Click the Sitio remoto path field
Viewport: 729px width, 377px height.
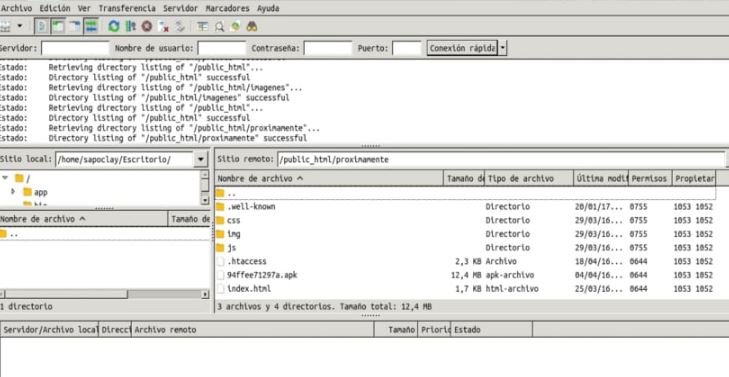pos(501,159)
